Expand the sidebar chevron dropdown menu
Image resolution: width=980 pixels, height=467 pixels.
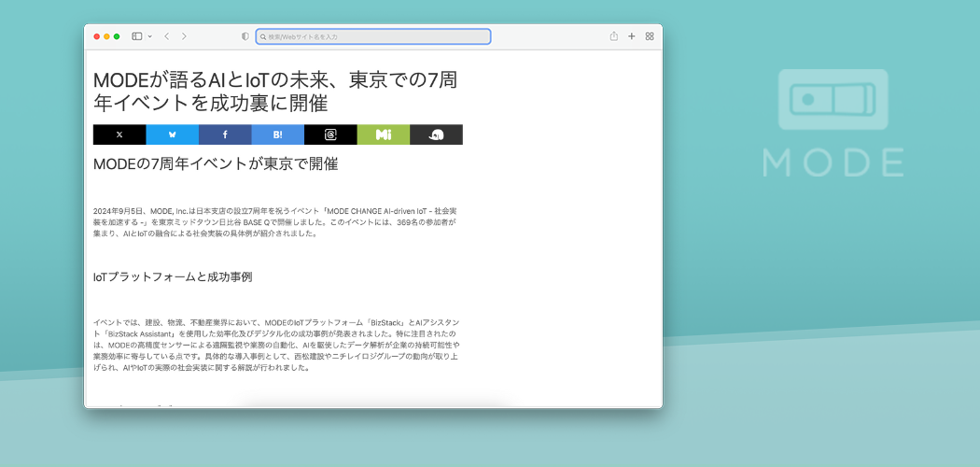[149, 36]
